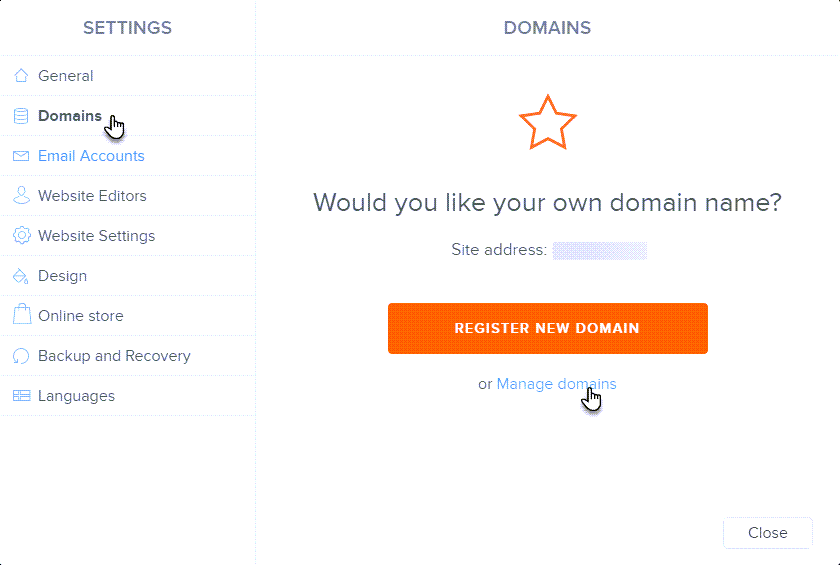Select Email Accounts in the sidebar
This screenshot has width=840, height=565.
(91, 156)
